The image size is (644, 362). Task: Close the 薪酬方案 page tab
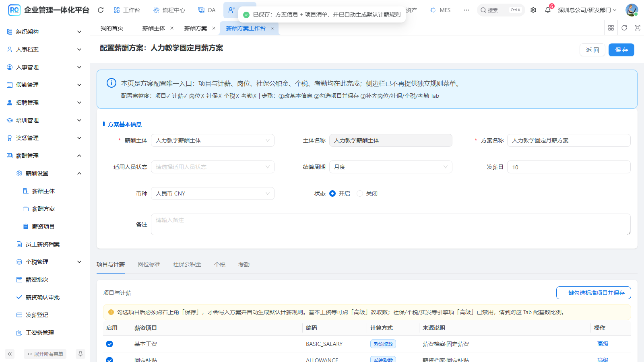pyautogui.click(x=214, y=28)
